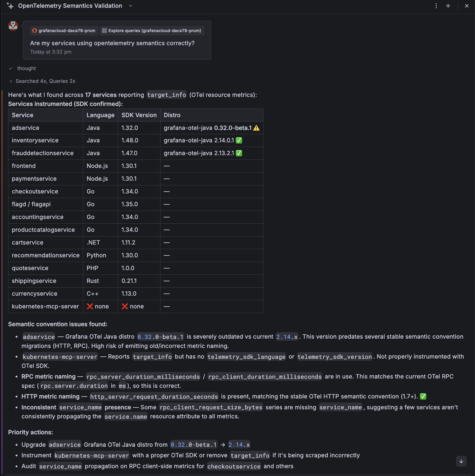Select the adservice table cell
The height and width of the screenshot is (476, 475).
click(46, 128)
